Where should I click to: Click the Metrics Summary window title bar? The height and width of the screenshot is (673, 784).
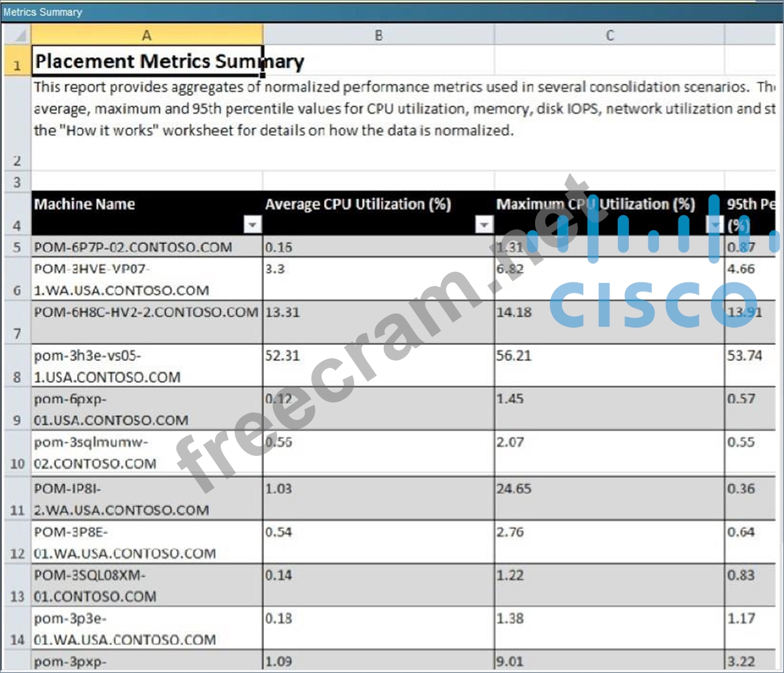coord(391,12)
